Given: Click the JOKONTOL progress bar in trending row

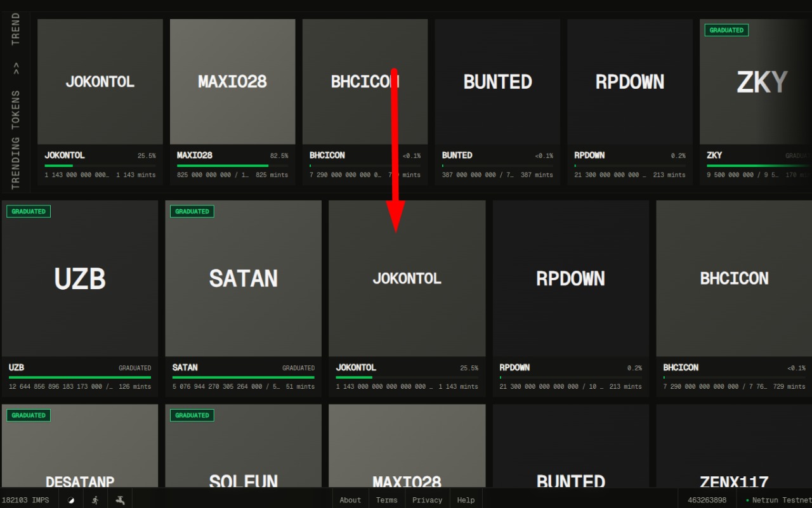Looking at the screenshot, I should pos(100,166).
